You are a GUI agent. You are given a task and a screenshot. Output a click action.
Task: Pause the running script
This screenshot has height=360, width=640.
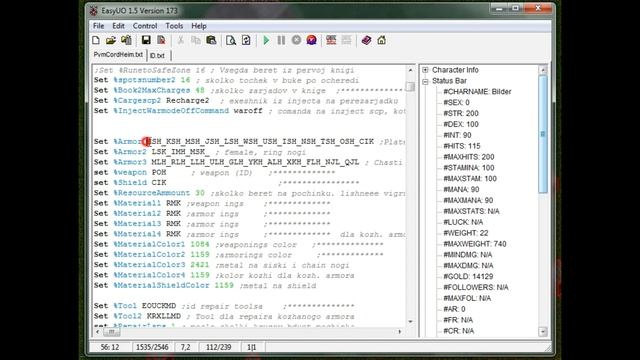click(x=281, y=40)
